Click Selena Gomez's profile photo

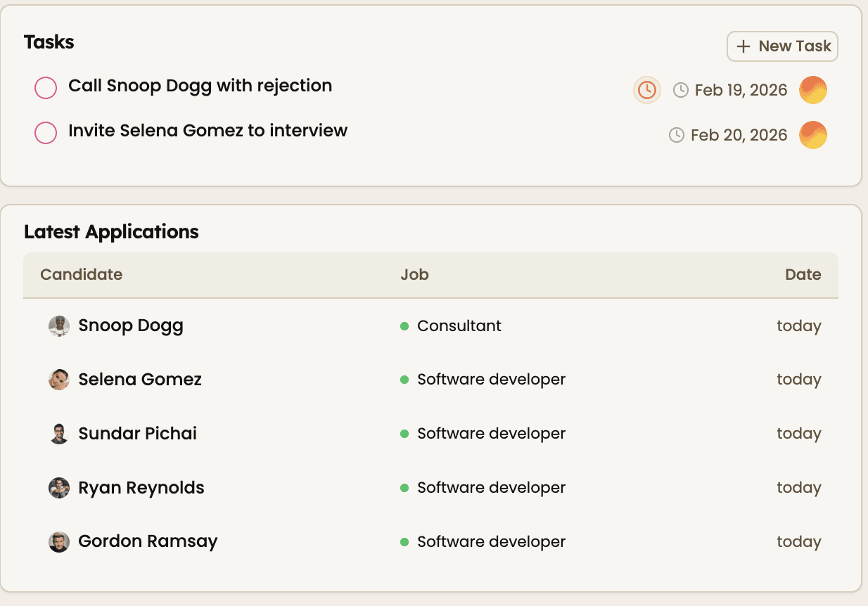point(59,380)
